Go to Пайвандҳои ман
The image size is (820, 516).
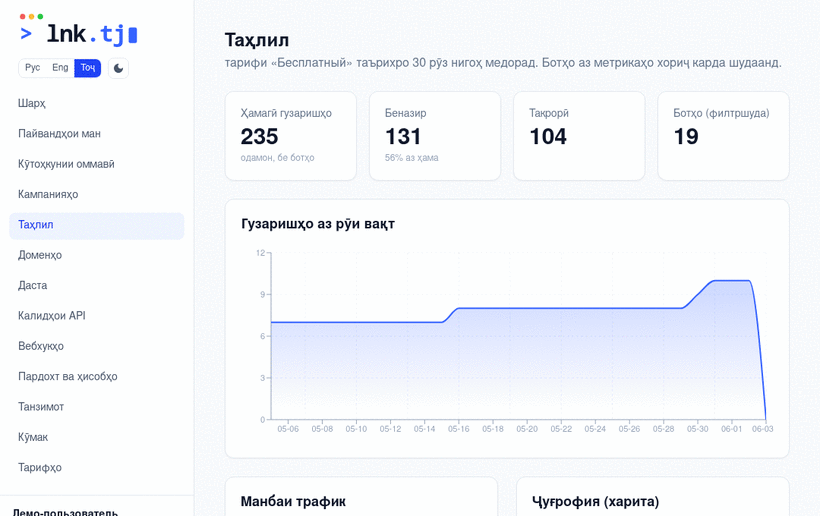pos(97,134)
